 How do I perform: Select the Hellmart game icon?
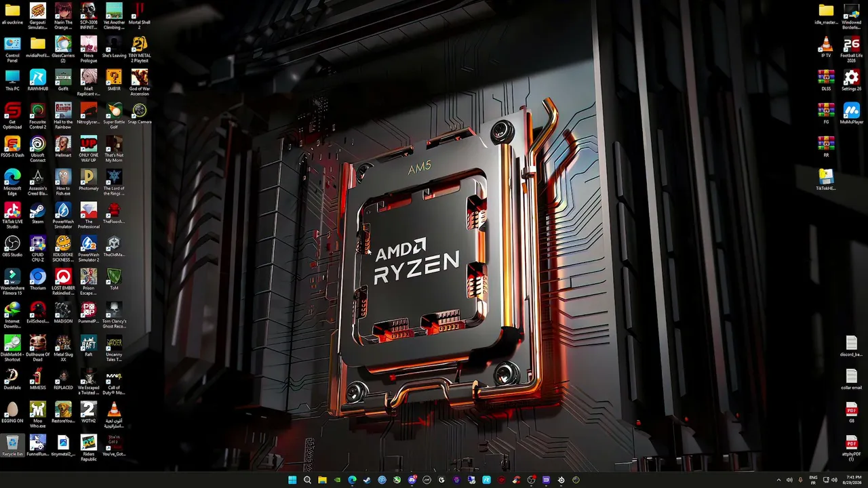63,146
